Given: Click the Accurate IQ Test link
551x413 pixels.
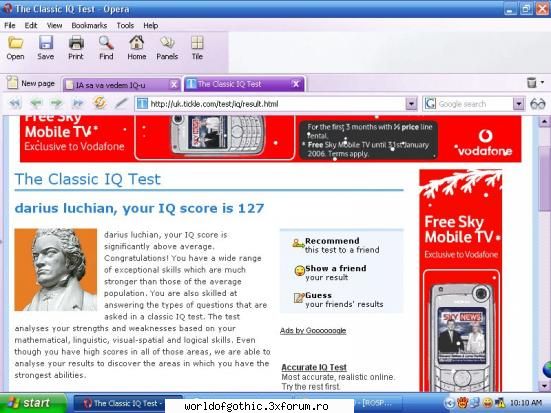Looking at the screenshot, I should pos(314,367).
